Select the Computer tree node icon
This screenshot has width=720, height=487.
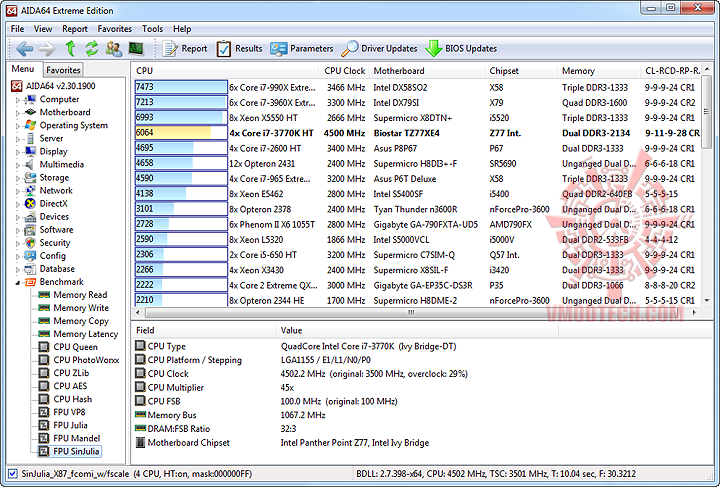coord(30,99)
